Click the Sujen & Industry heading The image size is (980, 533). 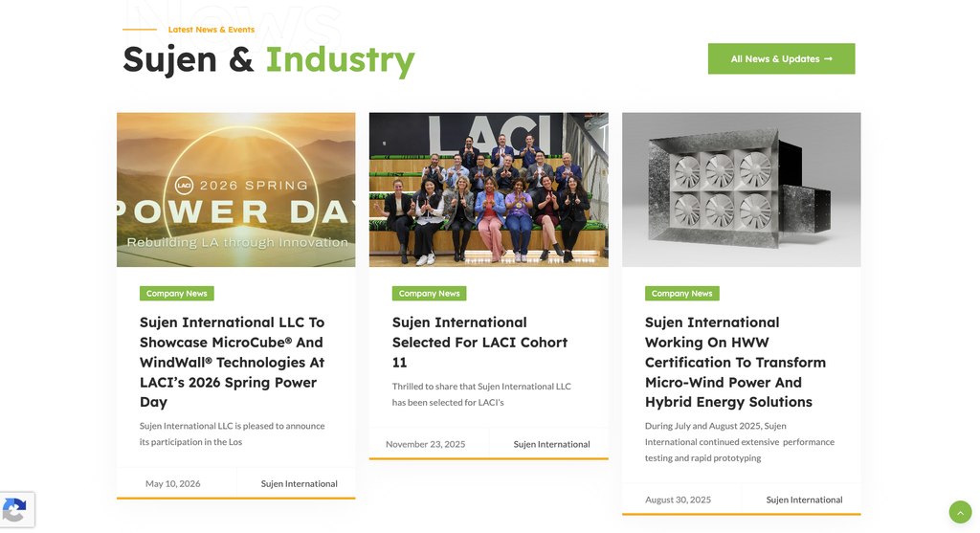(x=269, y=59)
